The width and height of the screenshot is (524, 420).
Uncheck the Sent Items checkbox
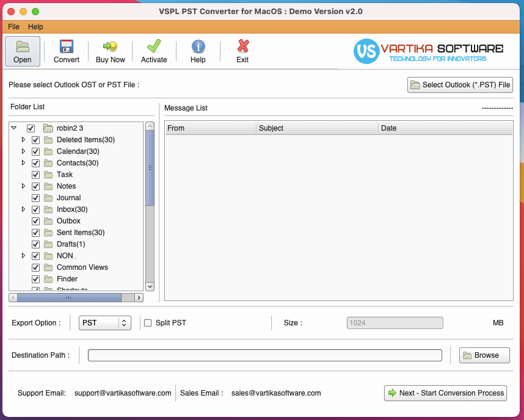36,233
